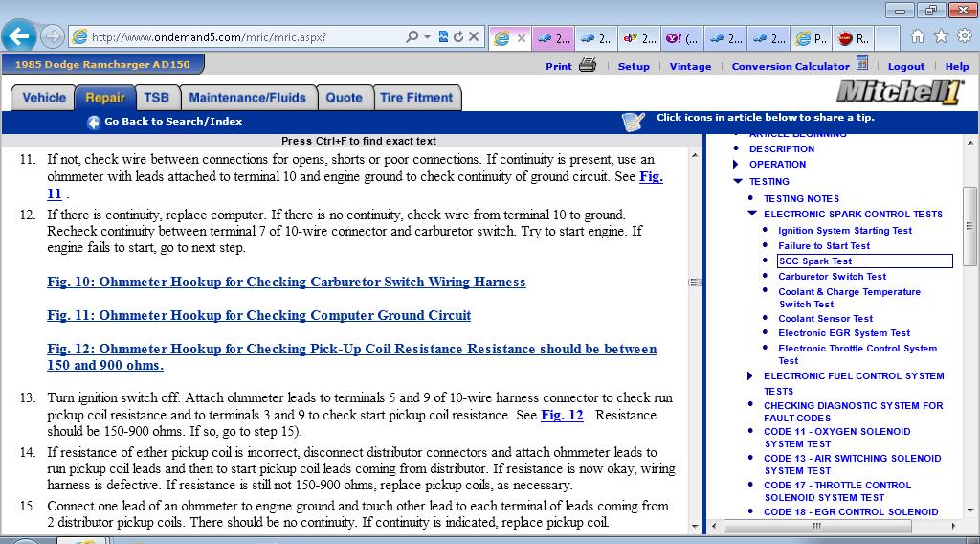Expand the OPERATION section in the outline
The height and width of the screenshot is (544, 980).
pos(736,165)
